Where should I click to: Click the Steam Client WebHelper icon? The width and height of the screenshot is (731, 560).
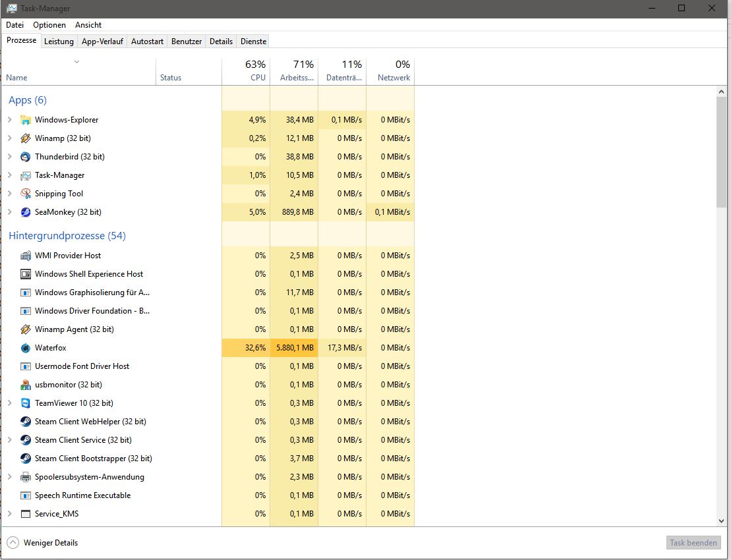click(x=26, y=422)
